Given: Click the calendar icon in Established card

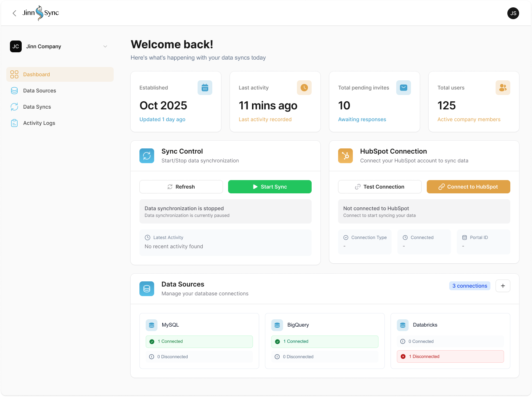Looking at the screenshot, I should (205, 88).
